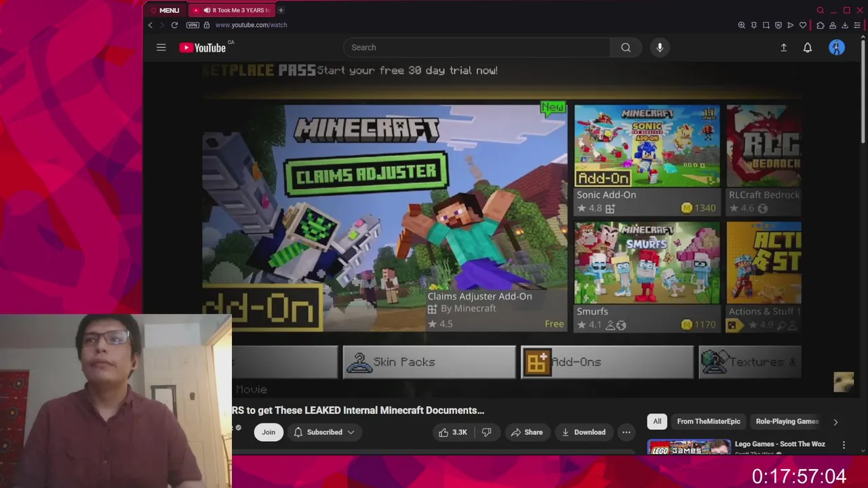Viewport: 868px width, 488px height.
Task: Click the Share button
Action: tap(527, 432)
